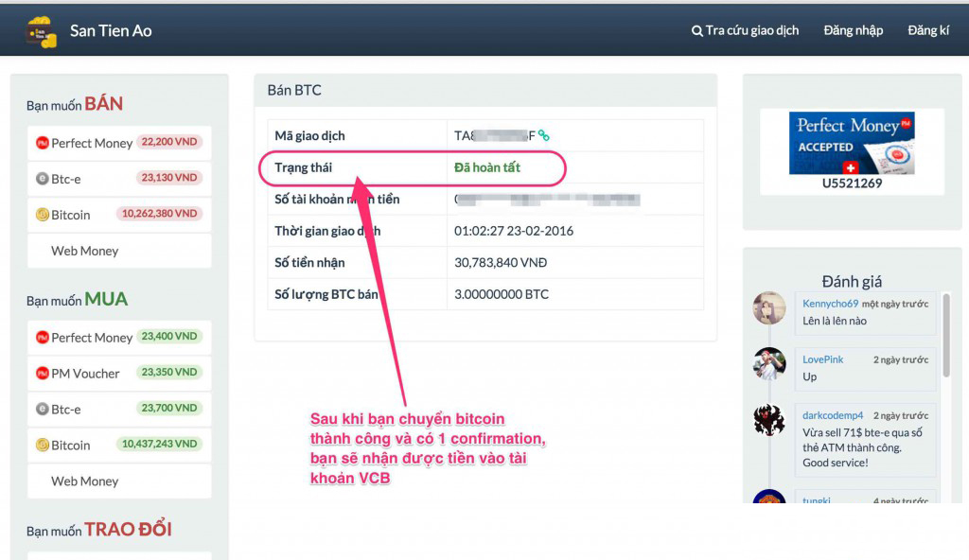Click the San Tien Ao site title
969x560 pixels.
111,30
